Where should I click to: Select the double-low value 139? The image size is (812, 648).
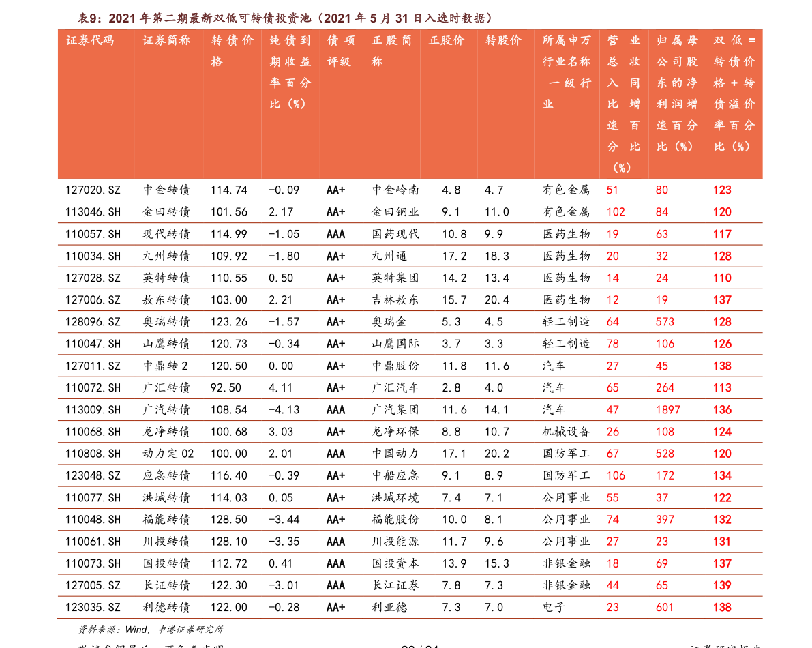pos(722,586)
